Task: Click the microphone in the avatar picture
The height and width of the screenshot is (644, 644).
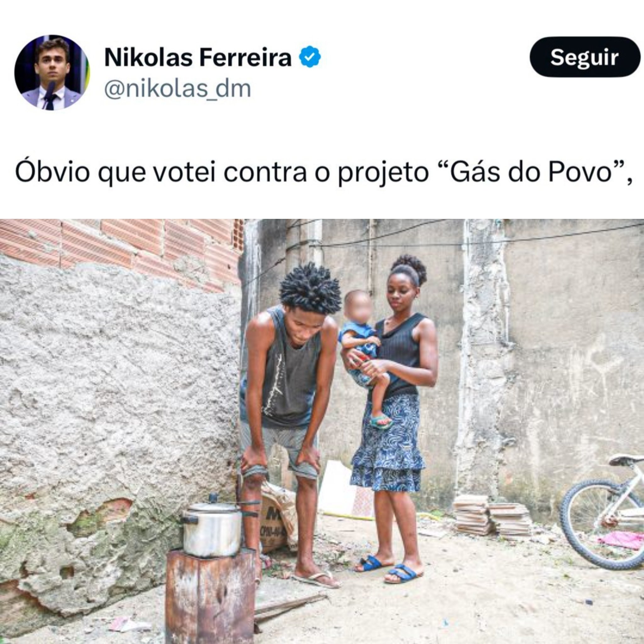Action: (x=48, y=96)
